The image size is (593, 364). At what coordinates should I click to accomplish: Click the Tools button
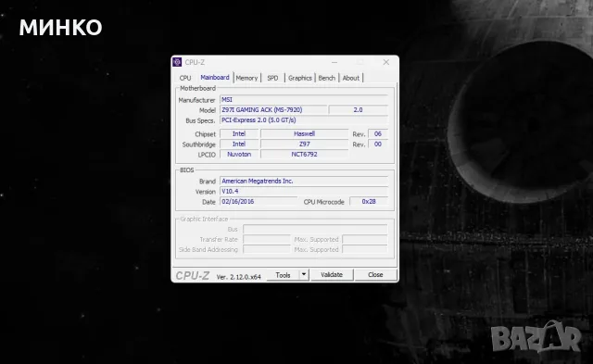coord(283,275)
